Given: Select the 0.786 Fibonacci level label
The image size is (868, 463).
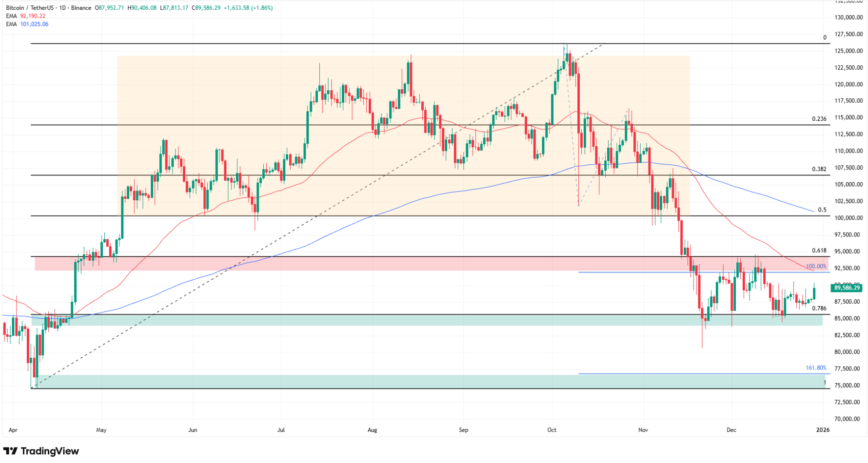Looking at the screenshot, I should 820,308.
